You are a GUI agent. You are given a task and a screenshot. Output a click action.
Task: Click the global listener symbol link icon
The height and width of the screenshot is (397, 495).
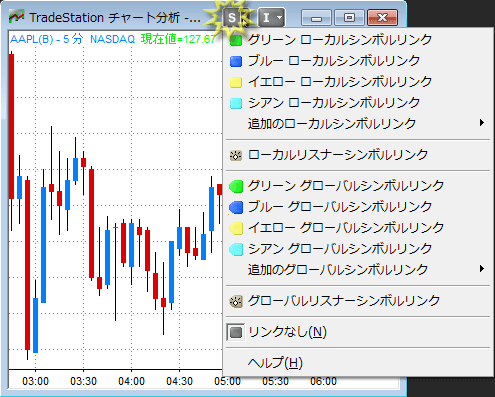tap(236, 301)
